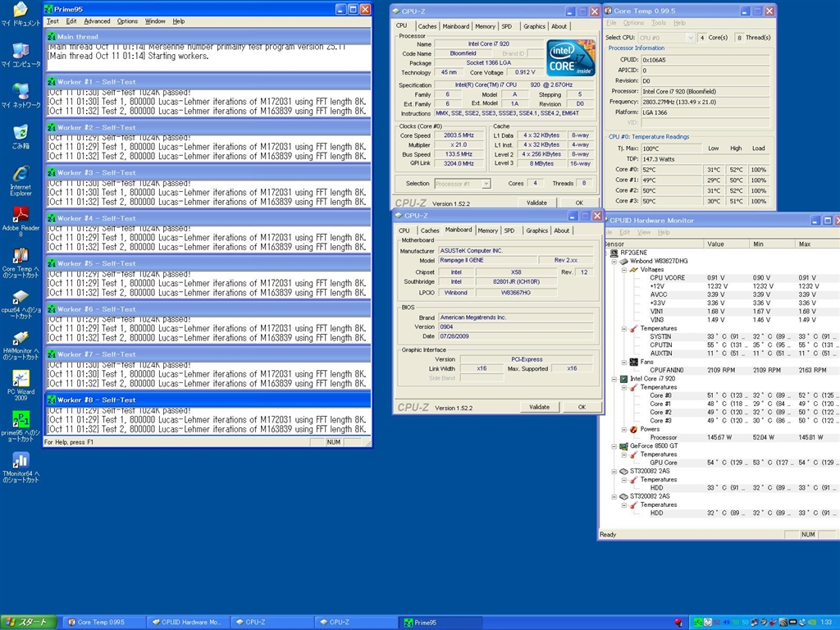Image resolution: width=840 pixels, height=630 pixels.
Task: Open the Options menu in Prime95
Action: point(127,21)
